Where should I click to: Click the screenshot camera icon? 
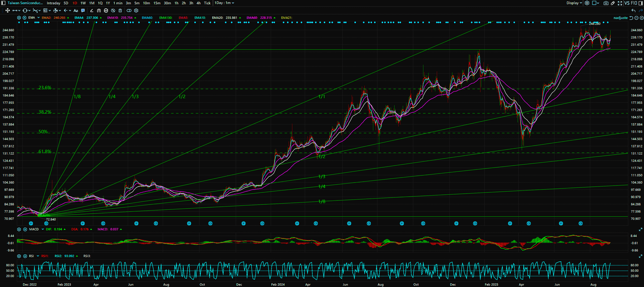click(x=606, y=3)
